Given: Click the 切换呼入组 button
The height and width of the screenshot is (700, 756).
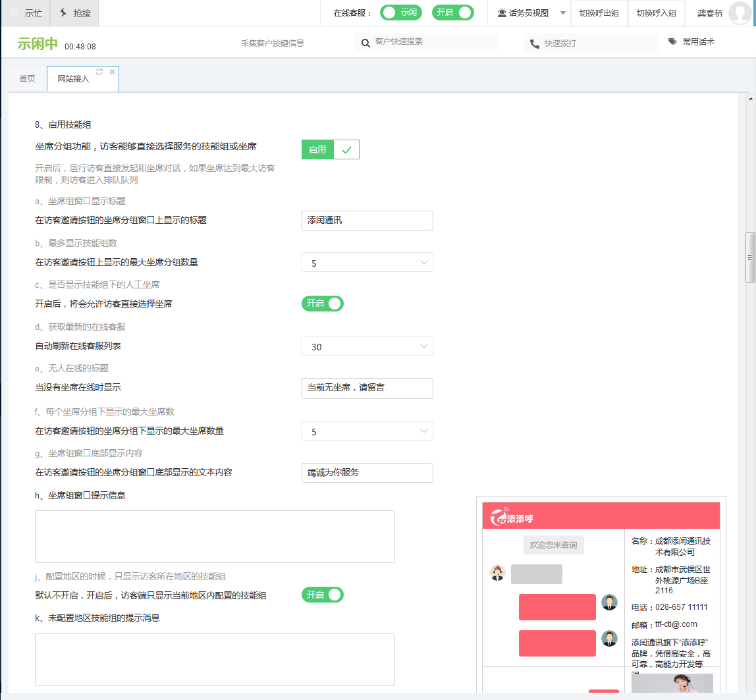Looking at the screenshot, I should [656, 13].
